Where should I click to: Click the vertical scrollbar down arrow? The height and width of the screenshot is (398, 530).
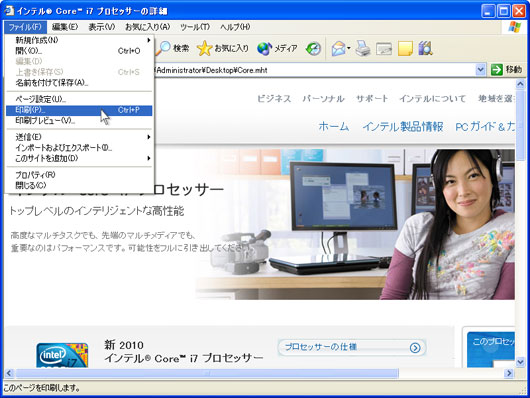click(x=521, y=362)
